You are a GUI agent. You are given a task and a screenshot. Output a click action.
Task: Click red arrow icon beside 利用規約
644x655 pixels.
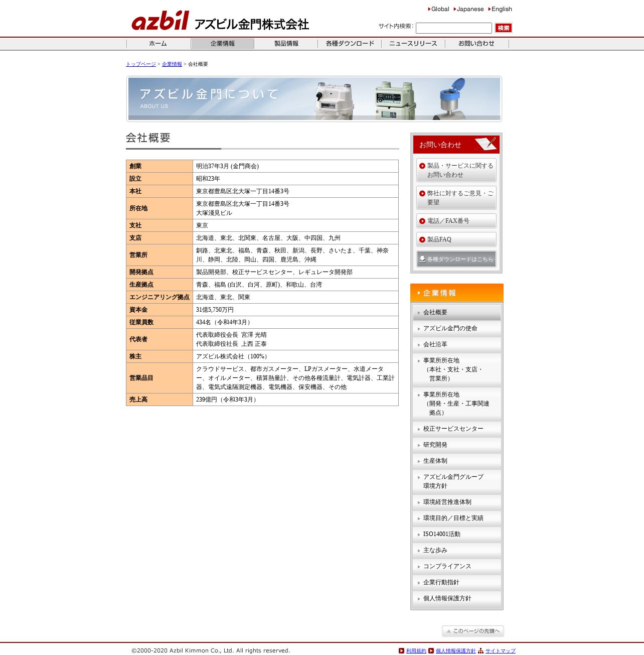coord(401,651)
